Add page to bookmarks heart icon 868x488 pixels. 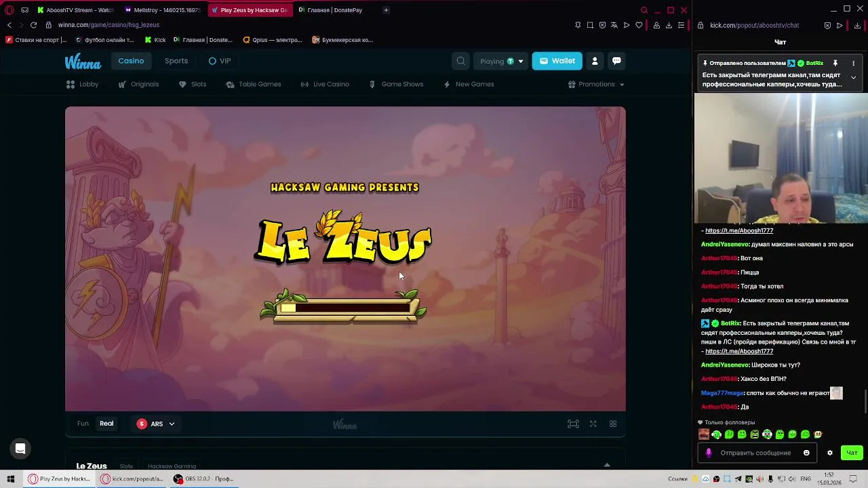[x=639, y=25]
